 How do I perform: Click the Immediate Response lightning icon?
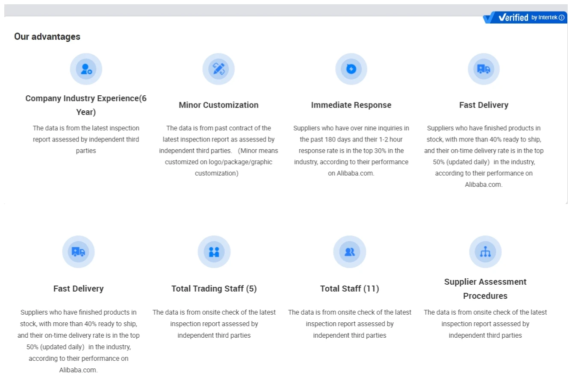(351, 69)
